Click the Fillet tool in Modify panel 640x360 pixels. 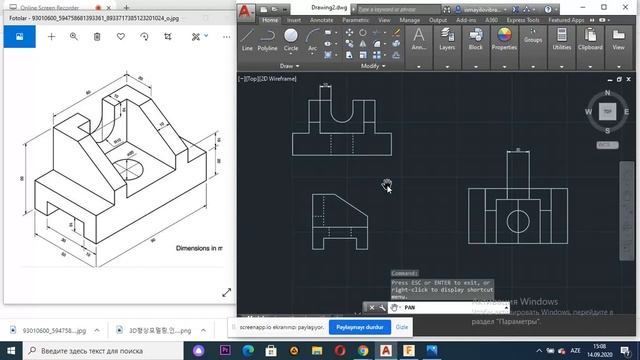pos(376,44)
